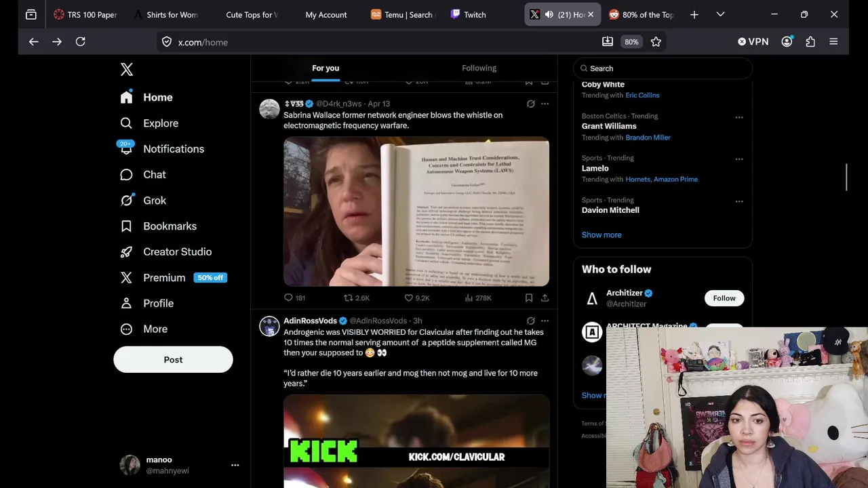
Task: Switch to the For you tab
Action: pos(325,68)
